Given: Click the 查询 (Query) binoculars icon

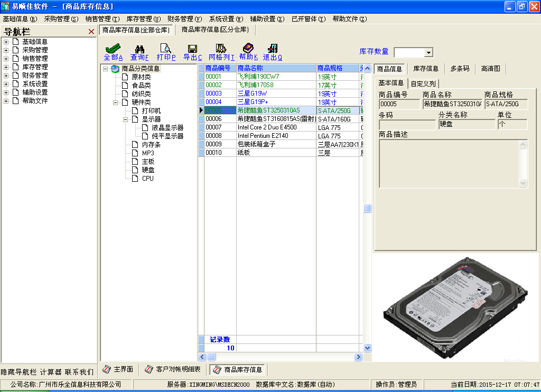Looking at the screenshot, I should (x=139, y=49).
